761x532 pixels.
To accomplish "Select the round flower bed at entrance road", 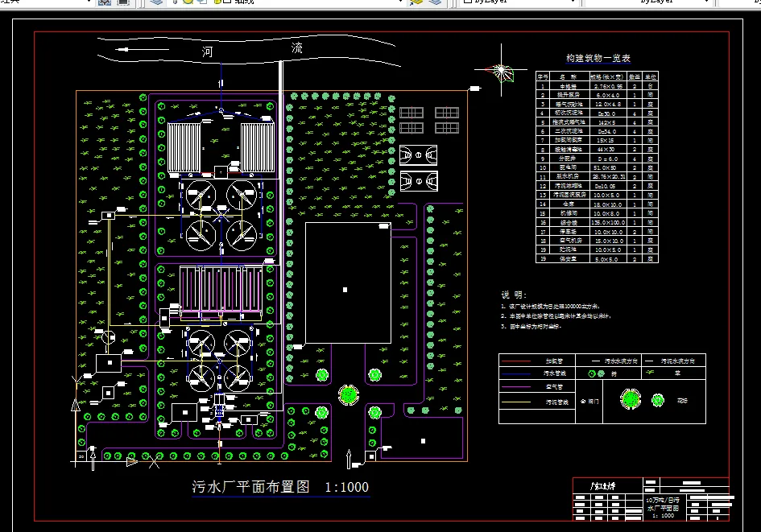I will tap(349, 394).
